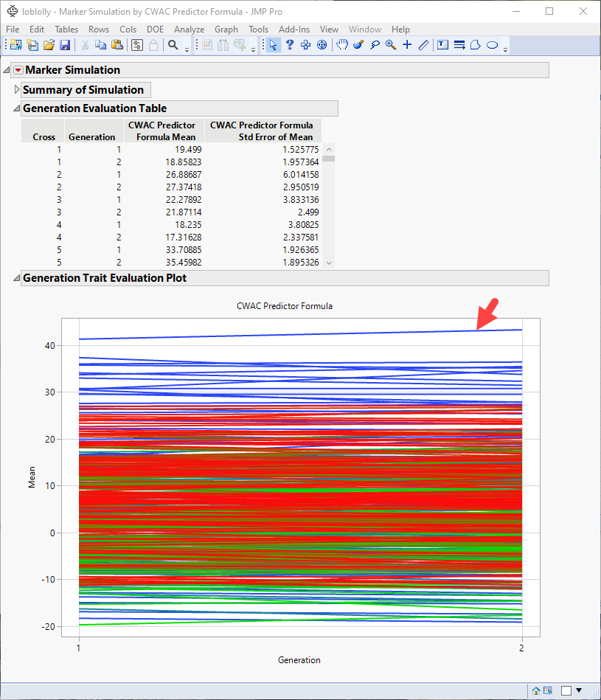Click the table's scroll down arrow

(329, 263)
